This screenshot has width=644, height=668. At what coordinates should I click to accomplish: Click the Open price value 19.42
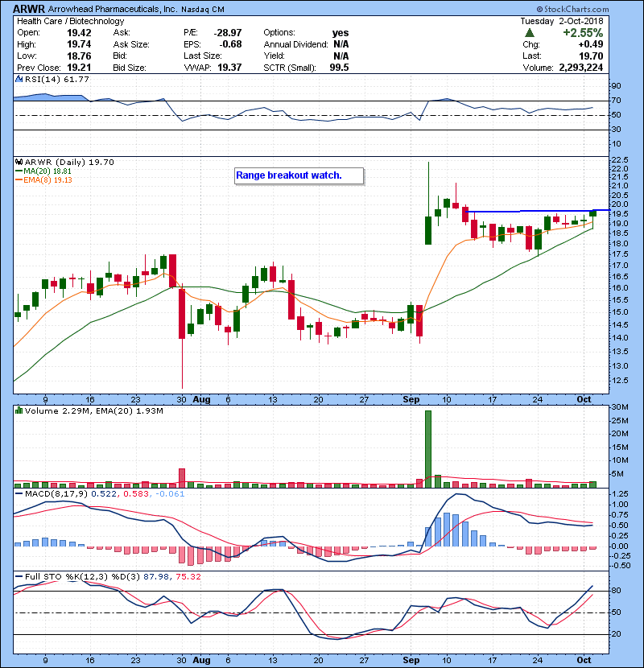(x=79, y=33)
